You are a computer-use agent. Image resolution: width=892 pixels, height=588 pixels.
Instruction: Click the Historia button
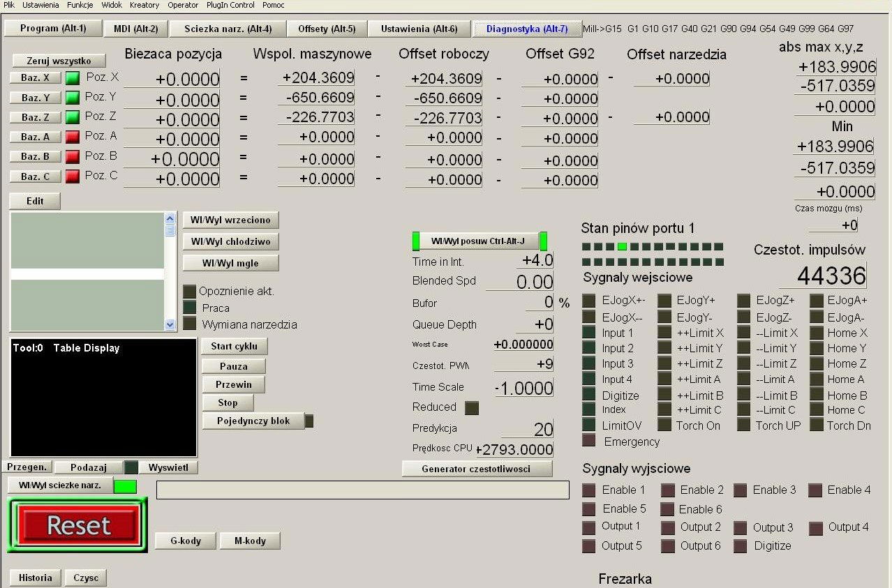[36, 578]
